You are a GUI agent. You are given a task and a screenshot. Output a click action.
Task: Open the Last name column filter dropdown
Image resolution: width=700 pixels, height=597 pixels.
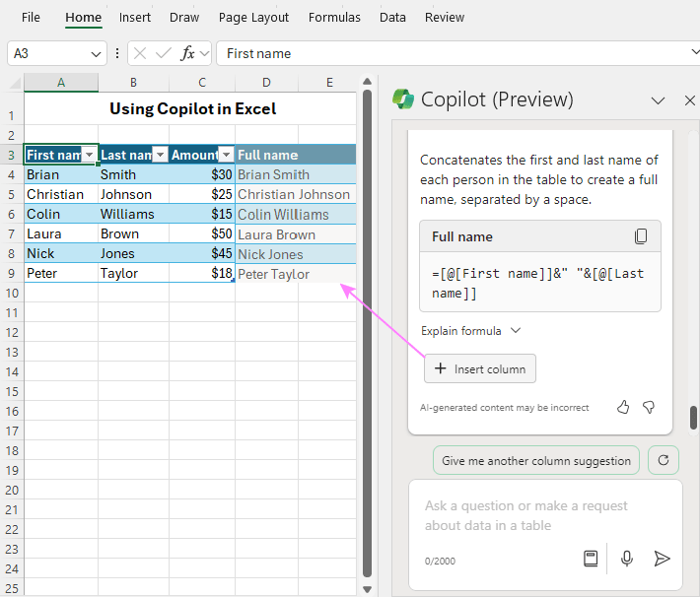click(x=160, y=155)
